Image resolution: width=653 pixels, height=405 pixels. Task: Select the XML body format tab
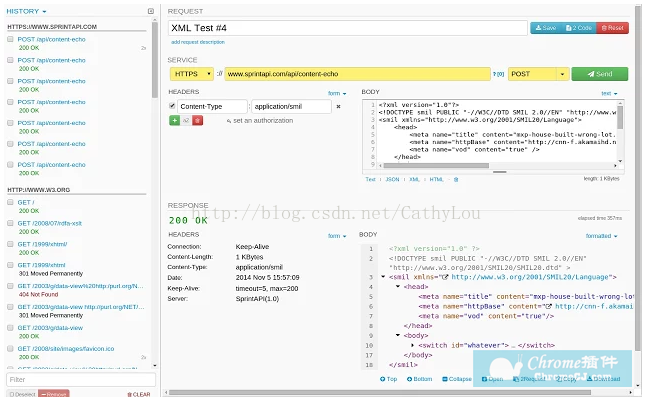[414, 179]
